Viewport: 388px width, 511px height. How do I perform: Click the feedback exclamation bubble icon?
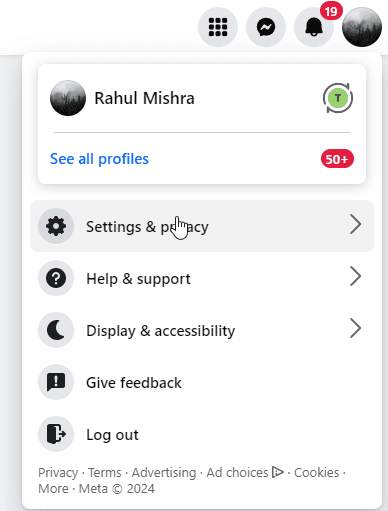pos(56,382)
